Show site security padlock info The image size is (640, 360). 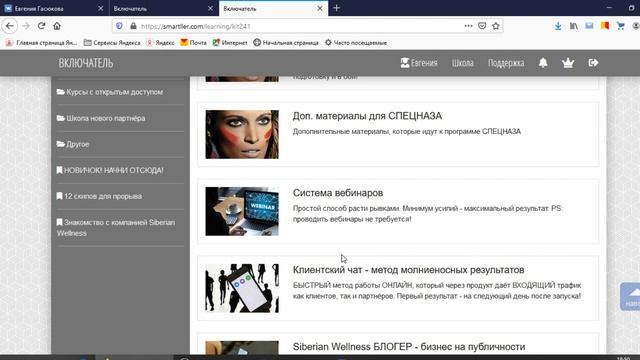coord(133,26)
